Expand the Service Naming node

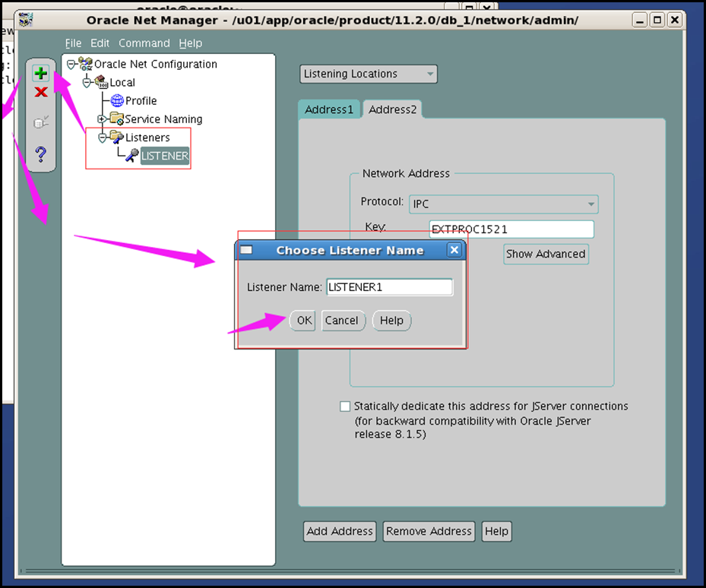pyautogui.click(x=102, y=119)
